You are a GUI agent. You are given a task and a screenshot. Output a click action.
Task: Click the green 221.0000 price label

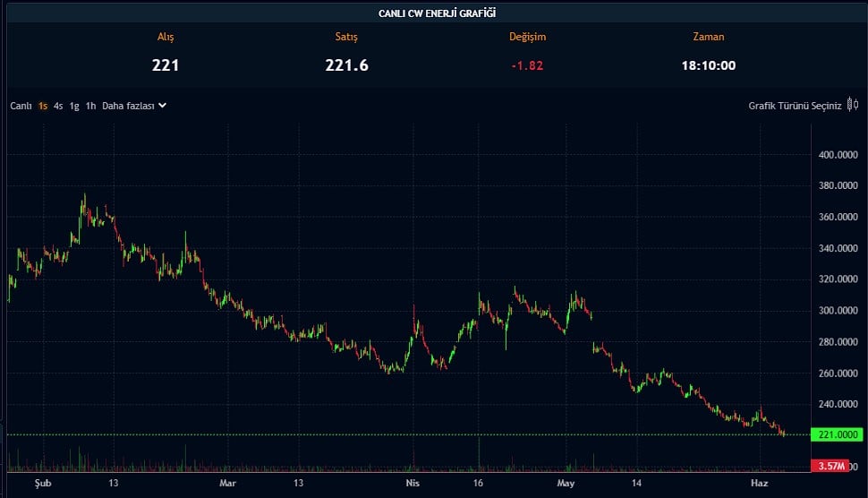tap(837, 434)
